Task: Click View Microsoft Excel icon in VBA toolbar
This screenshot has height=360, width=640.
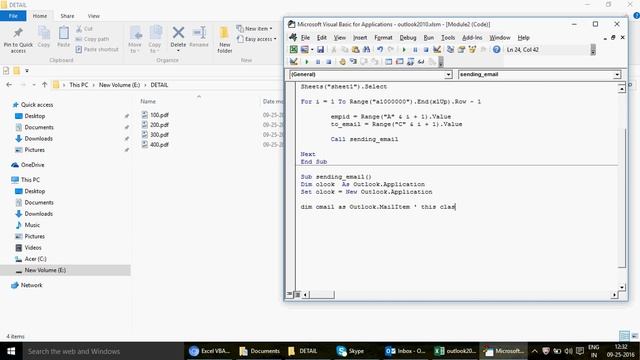Action: 293,49
